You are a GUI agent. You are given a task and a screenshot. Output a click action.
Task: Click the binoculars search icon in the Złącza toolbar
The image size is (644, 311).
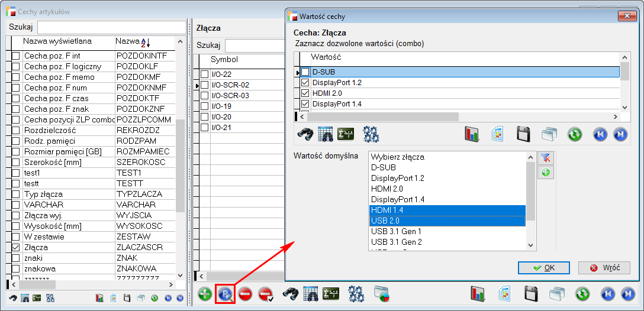tap(292, 294)
